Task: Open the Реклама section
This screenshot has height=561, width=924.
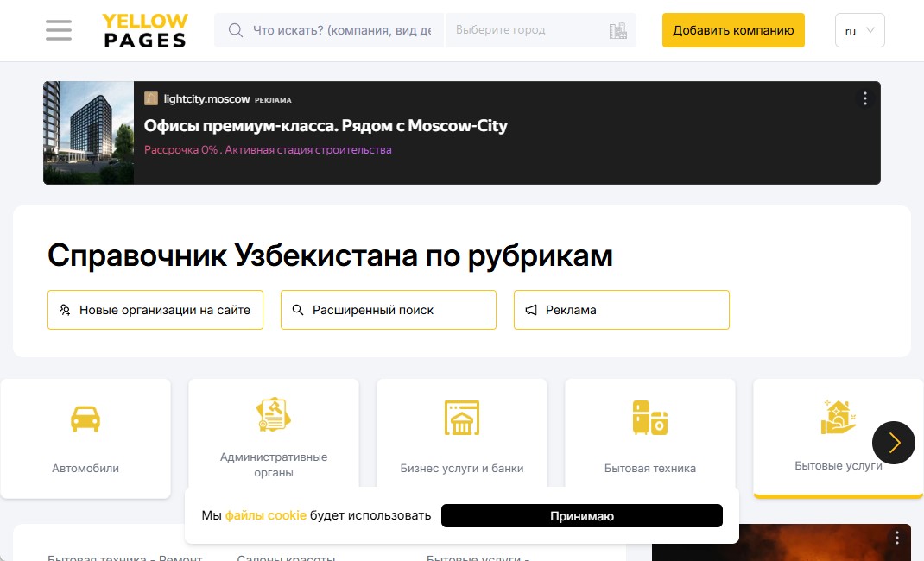Action: 622,310
